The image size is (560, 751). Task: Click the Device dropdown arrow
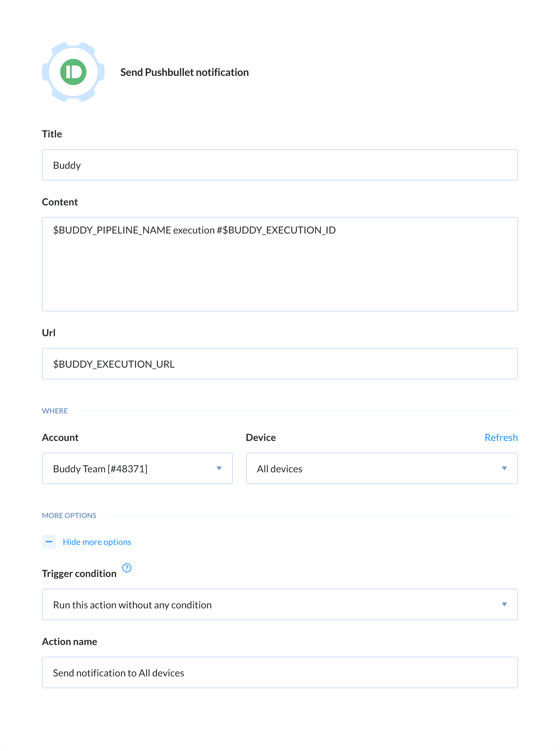click(504, 468)
